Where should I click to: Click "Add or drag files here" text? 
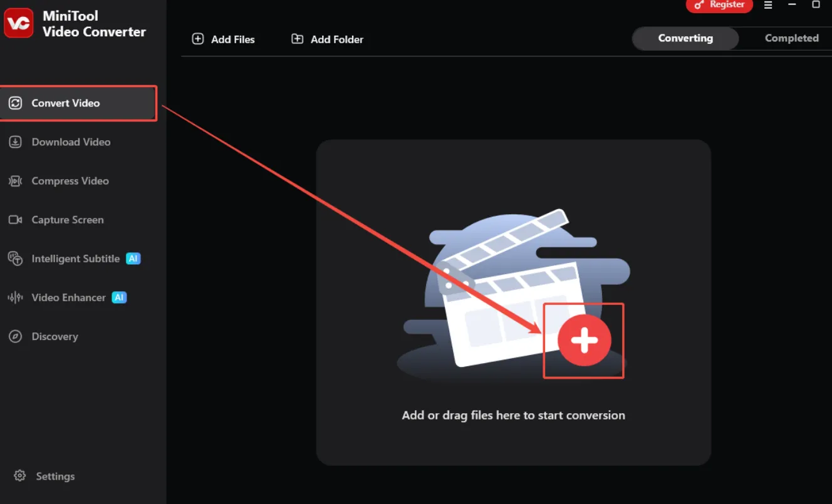[x=513, y=415]
